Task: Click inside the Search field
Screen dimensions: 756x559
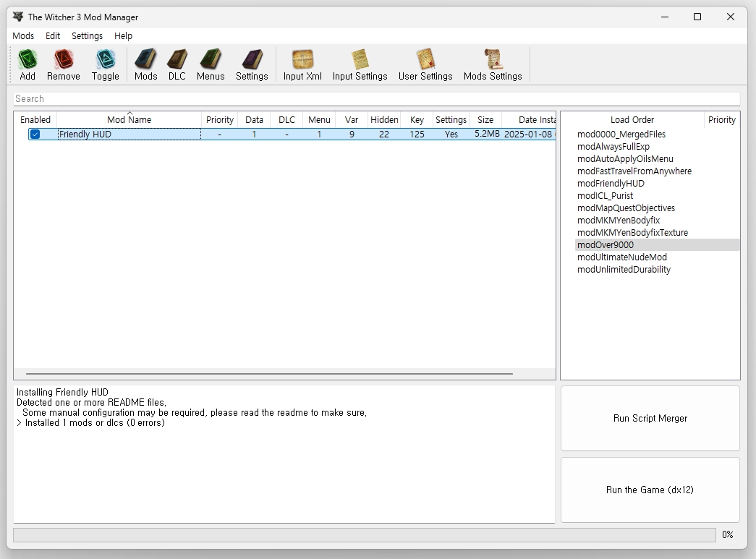Action: pos(376,99)
